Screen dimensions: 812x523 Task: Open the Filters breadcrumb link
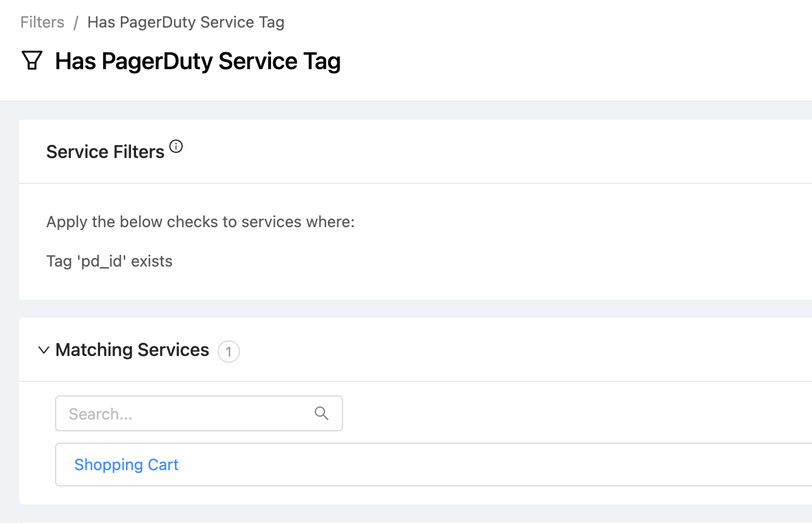[42, 22]
